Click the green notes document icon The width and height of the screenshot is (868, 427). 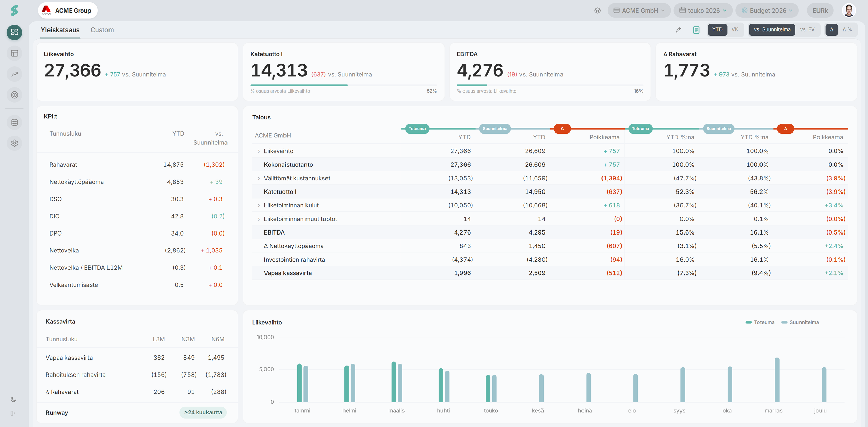tap(696, 30)
